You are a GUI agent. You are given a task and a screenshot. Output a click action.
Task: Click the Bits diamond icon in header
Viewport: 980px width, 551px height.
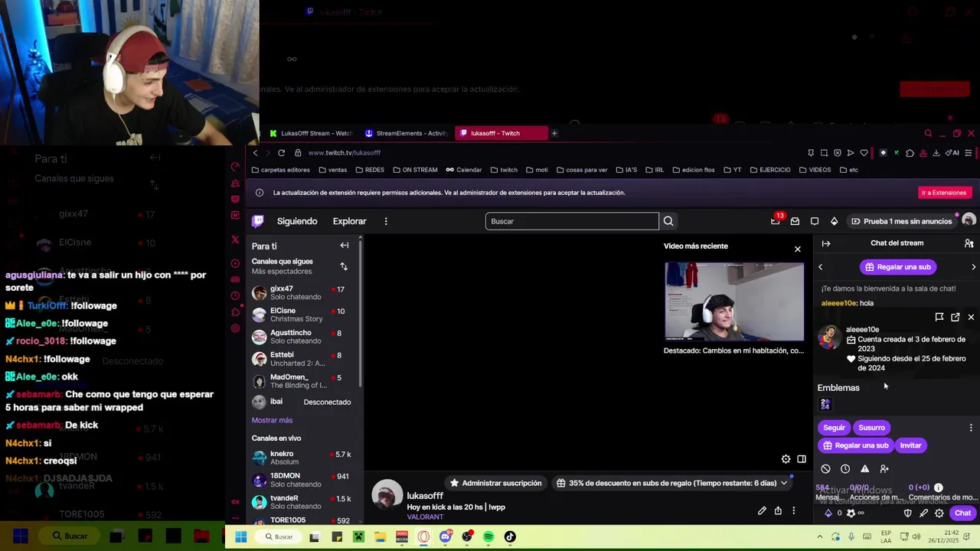834,221
